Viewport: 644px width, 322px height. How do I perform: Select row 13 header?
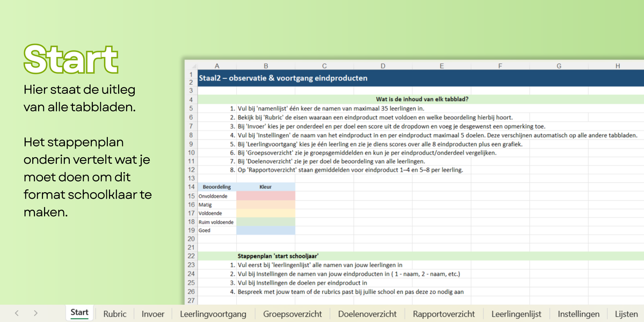pyautogui.click(x=191, y=178)
